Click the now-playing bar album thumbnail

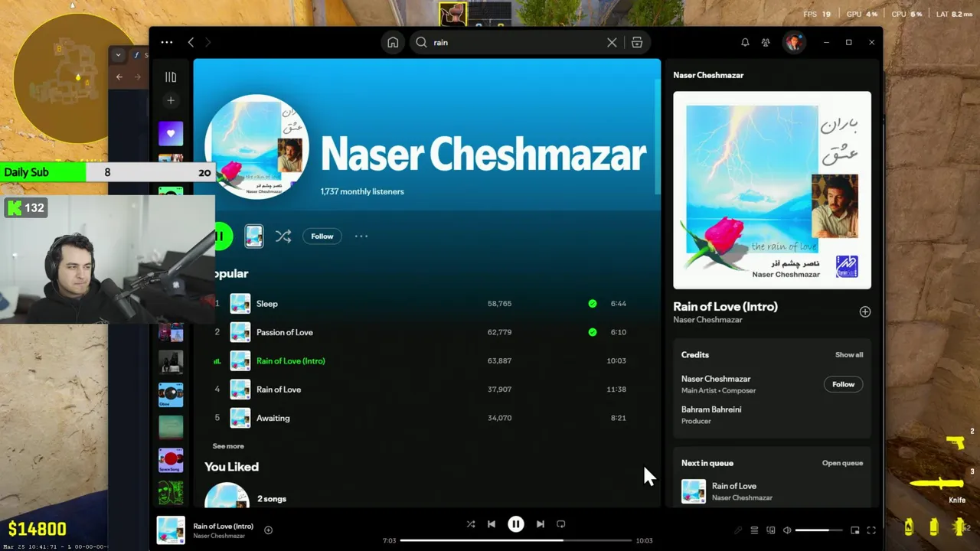(x=171, y=530)
